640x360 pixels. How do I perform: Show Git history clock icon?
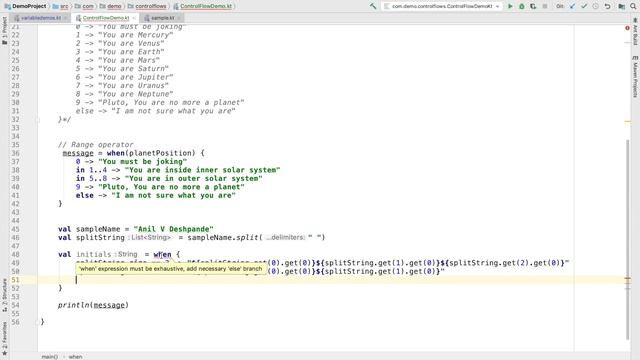[x=596, y=6]
